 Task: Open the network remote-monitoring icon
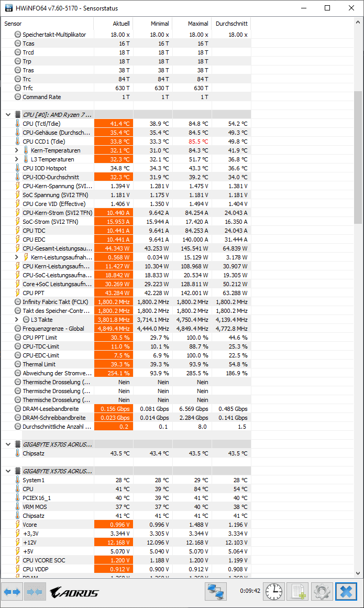[x=217, y=592]
